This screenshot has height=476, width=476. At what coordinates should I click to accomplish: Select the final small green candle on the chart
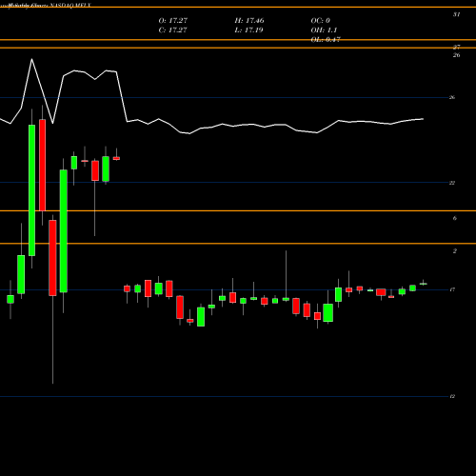point(424,284)
